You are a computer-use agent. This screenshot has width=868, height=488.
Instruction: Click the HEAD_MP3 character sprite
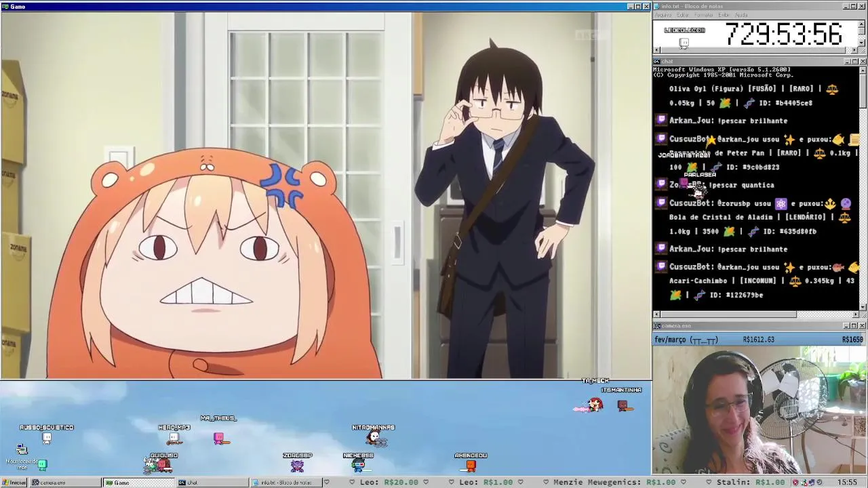tap(174, 439)
